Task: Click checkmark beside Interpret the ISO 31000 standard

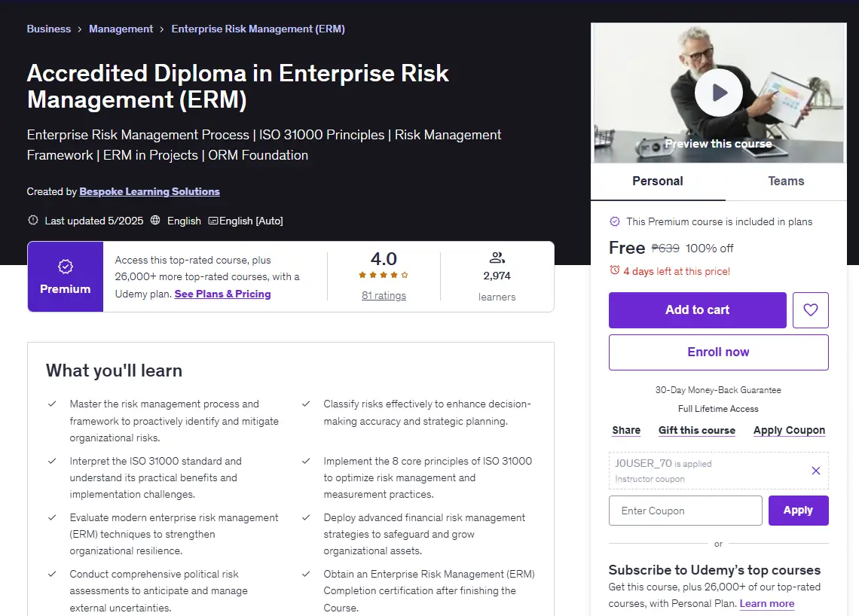Action: [52, 461]
